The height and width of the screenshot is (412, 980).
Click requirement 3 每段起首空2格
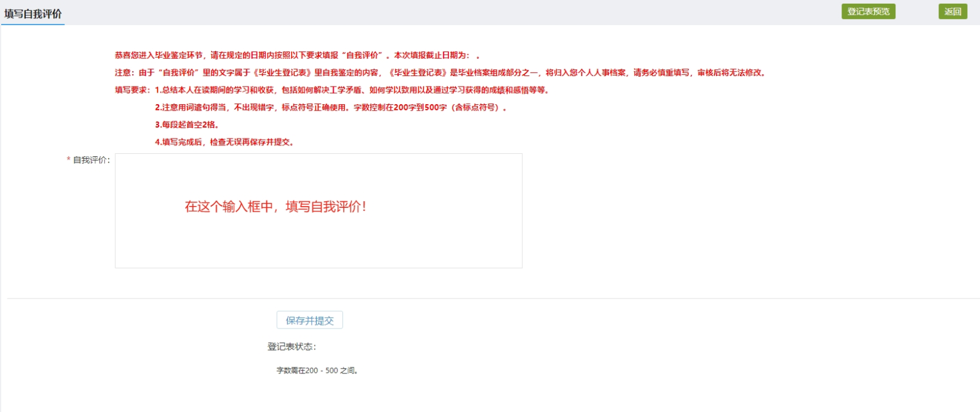click(187, 124)
